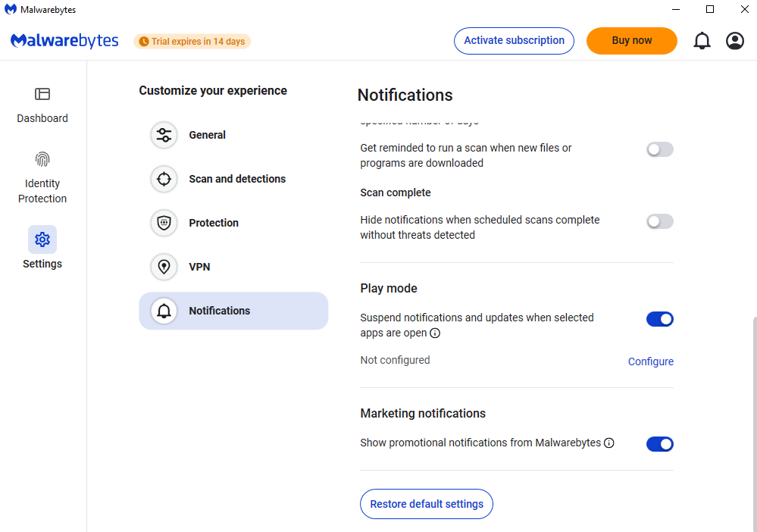Click the Buy now button
757x532 pixels.
coord(632,41)
